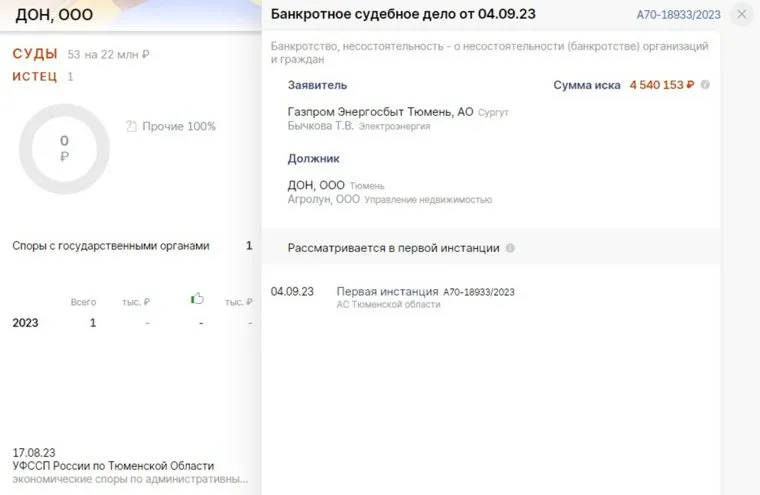Viewport: 760px width, 495px height.
Task: Click the claim amount 4 540 153 ₽
Action: coord(661,85)
